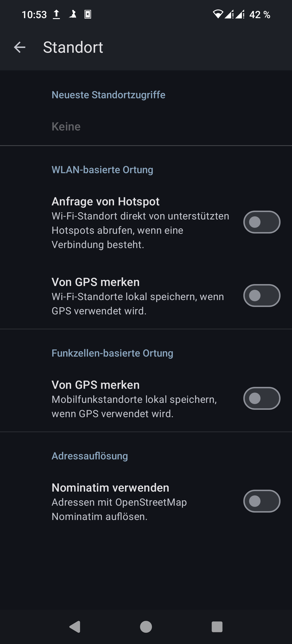Tap the Nominatim verwenden setting label
This screenshot has height=644, width=292.
pyautogui.click(x=110, y=488)
